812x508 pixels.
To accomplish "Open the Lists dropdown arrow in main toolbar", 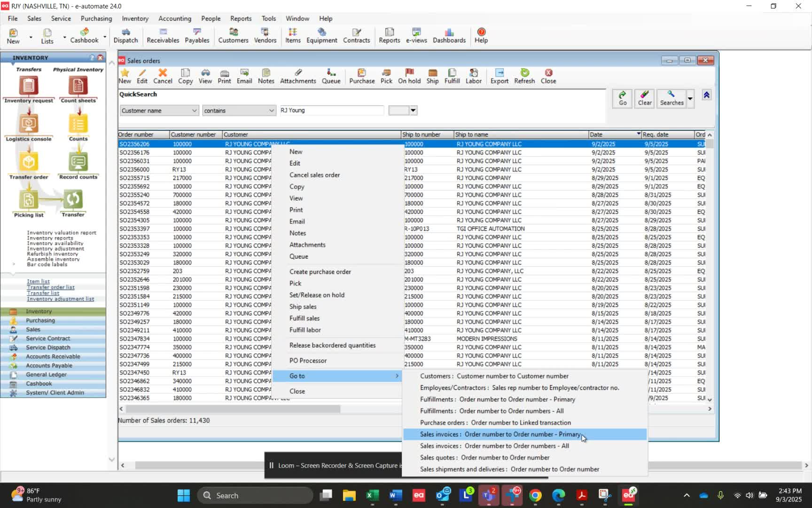I will tap(64, 36).
